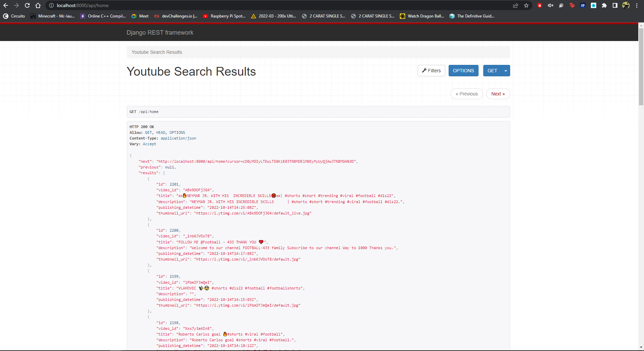Click the Chrome profile avatar picture

click(x=626, y=5)
